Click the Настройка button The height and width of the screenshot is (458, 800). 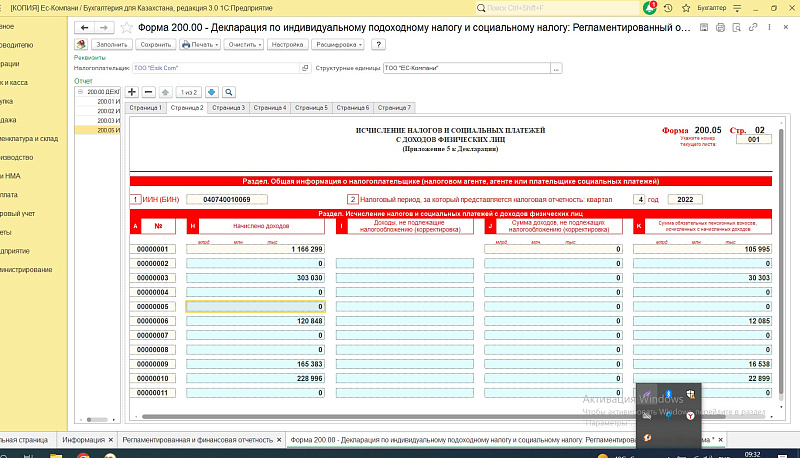coord(288,45)
